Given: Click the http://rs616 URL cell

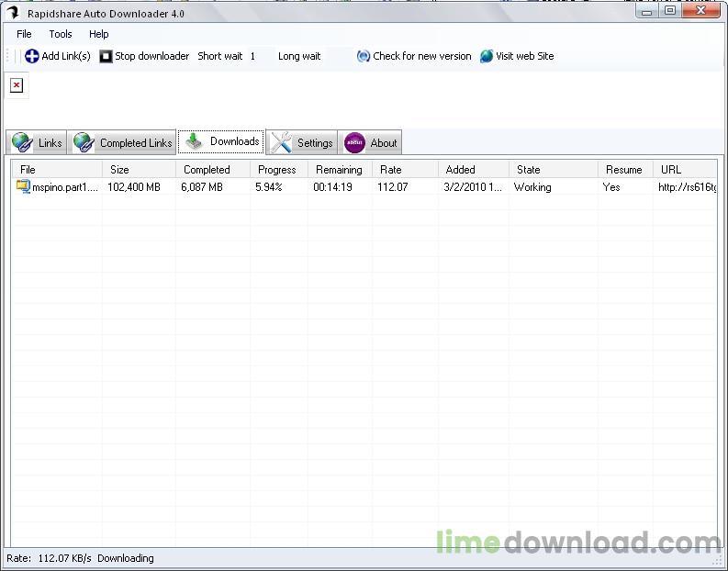Looking at the screenshot, I should (687, 187).
